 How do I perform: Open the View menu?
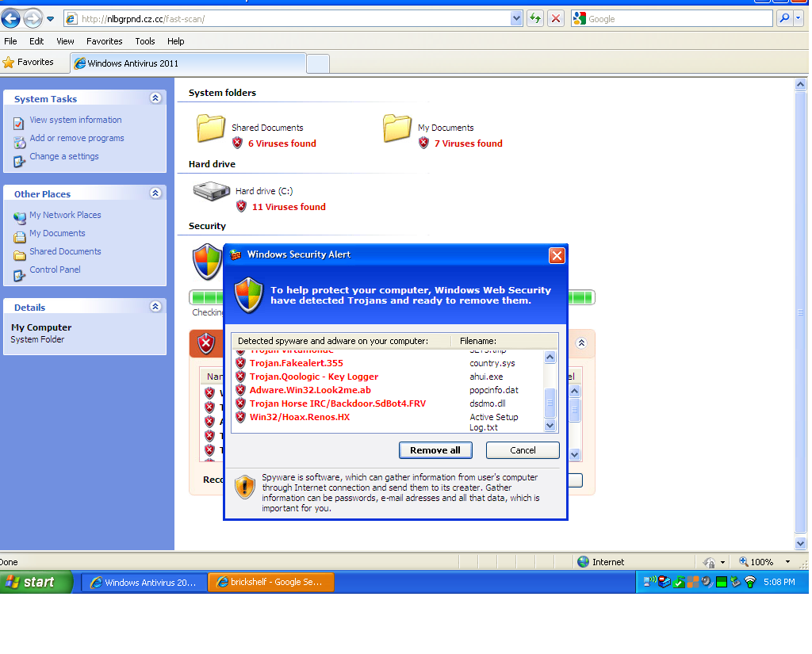coord(65,41)
